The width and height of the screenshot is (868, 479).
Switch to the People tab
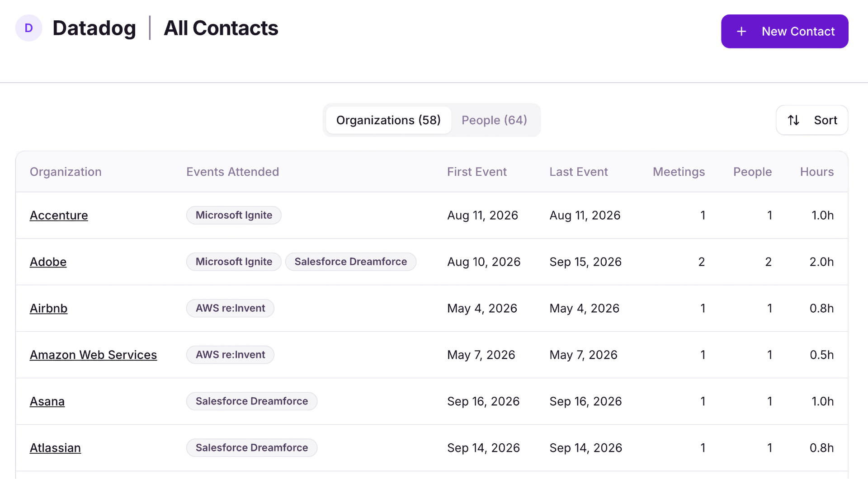coord(494,120)
